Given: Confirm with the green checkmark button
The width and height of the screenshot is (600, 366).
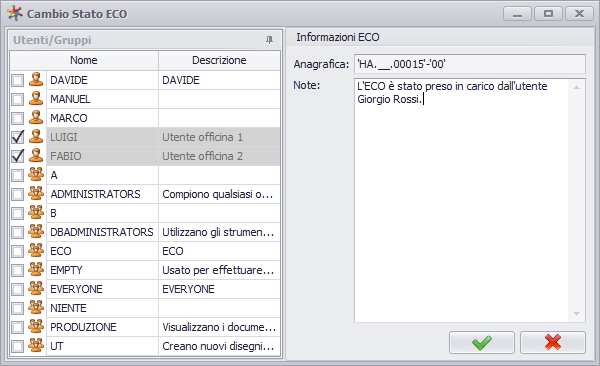Looking at the screenshot, I should click(x=482, y=342).
